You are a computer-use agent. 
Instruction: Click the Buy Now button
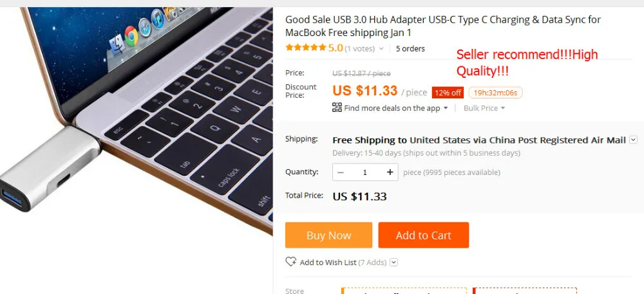[328, 235]
